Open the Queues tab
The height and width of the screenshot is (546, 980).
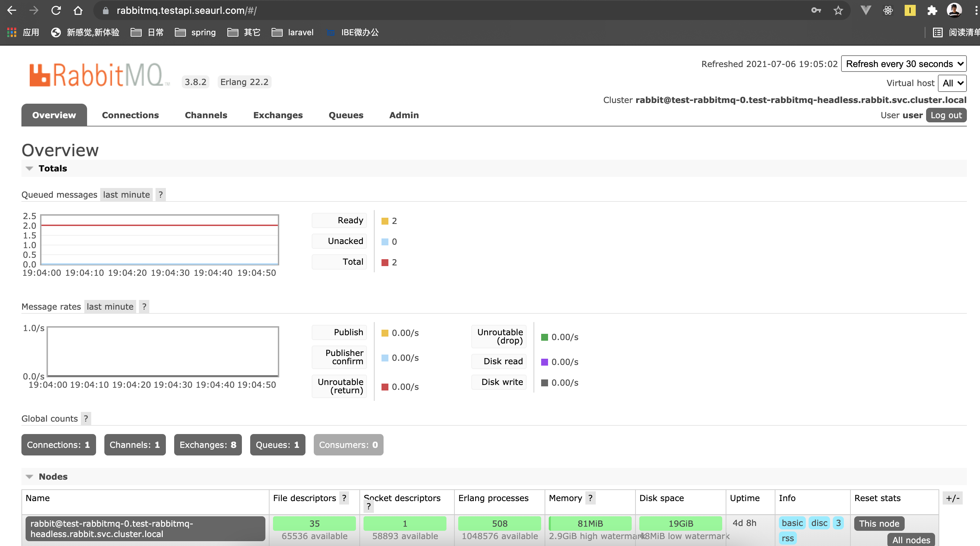pyautogui.click(x=346, y=115)
